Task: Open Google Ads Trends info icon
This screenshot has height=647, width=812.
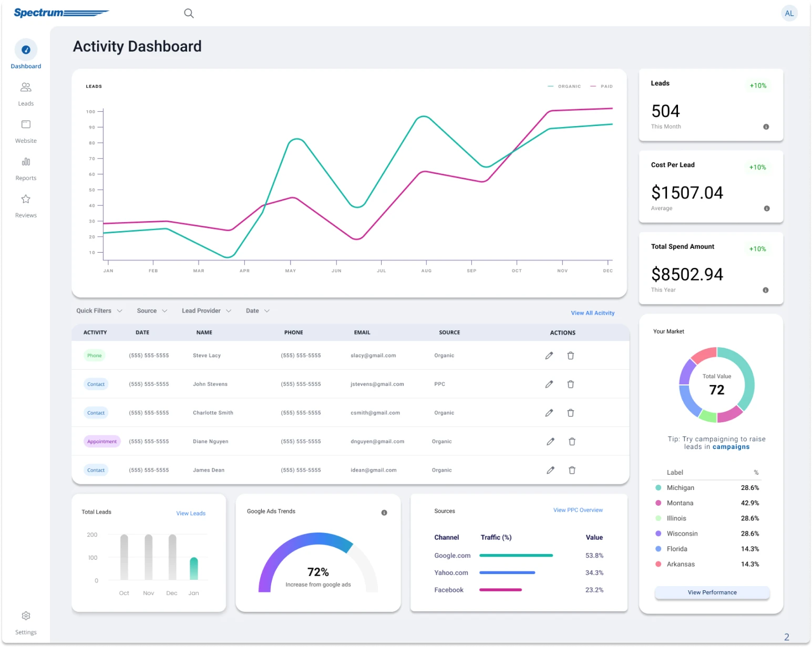Action: [384, 513]
